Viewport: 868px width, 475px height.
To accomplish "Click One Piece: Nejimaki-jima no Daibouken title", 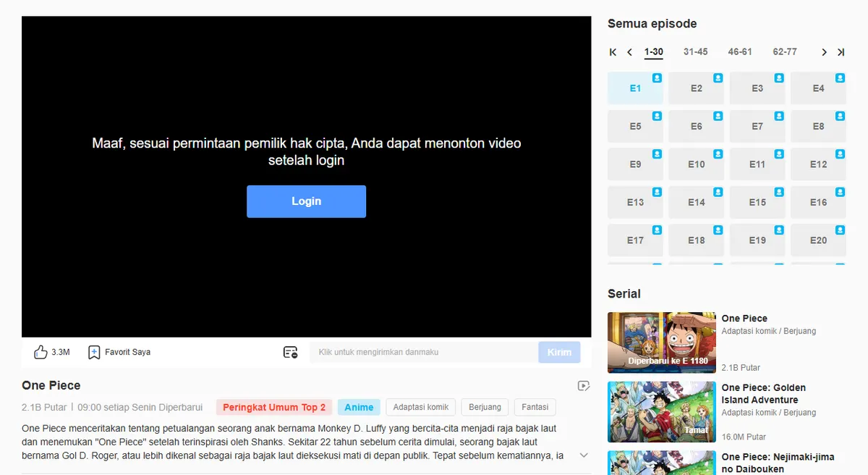I will pos(778,463).
